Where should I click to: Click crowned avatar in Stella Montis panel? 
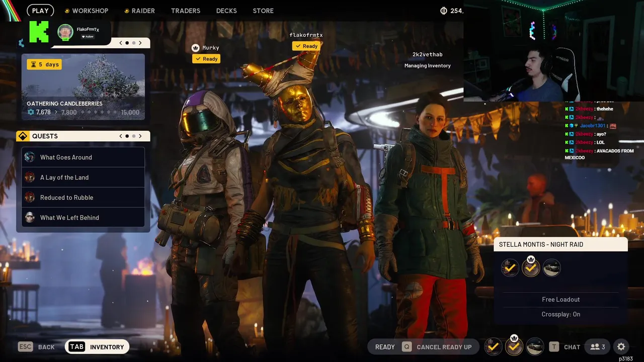[x=531, y=267]
